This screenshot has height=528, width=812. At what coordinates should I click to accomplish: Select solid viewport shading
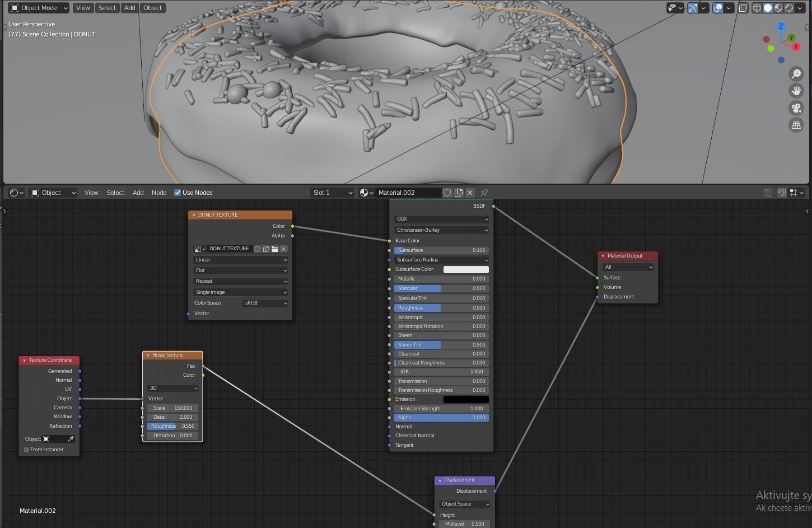click(768, 8)
